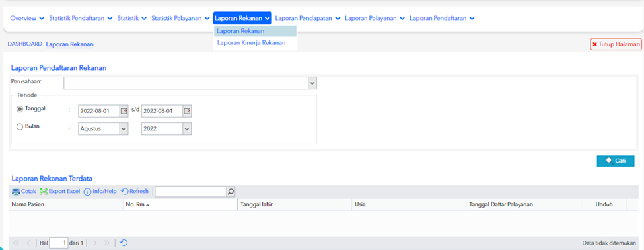Sort by the Nama Pasien column
Viewport: 644px width, 250px height.
click(65, 204)
